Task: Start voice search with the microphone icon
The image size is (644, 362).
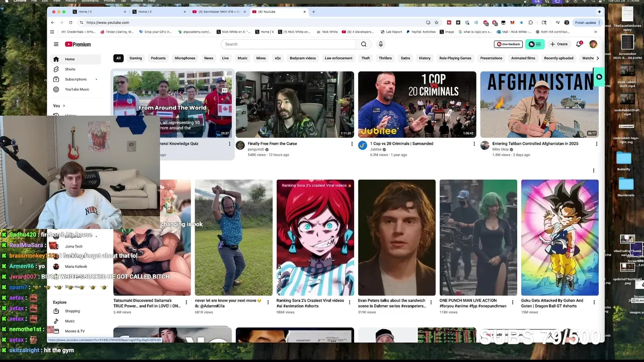Action: 381,44
